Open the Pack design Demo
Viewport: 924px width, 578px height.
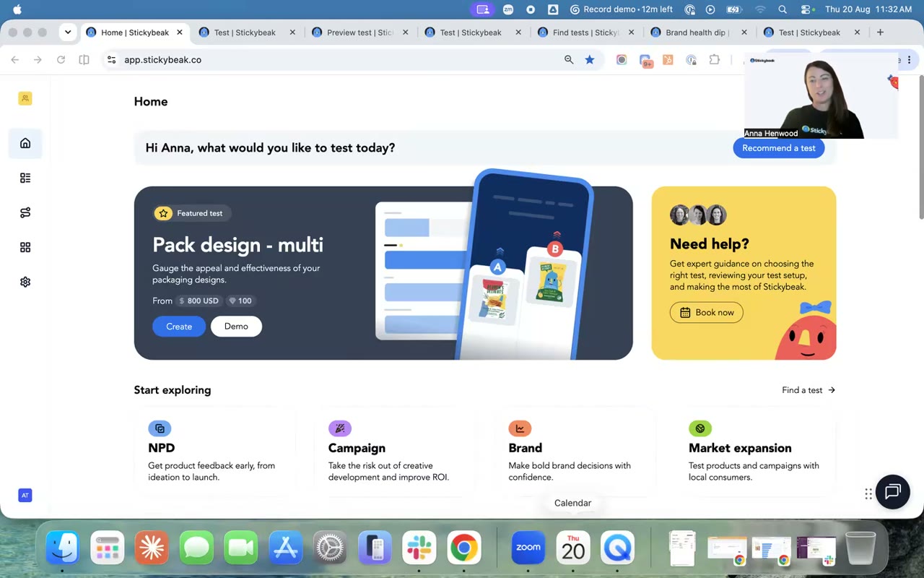236,327
